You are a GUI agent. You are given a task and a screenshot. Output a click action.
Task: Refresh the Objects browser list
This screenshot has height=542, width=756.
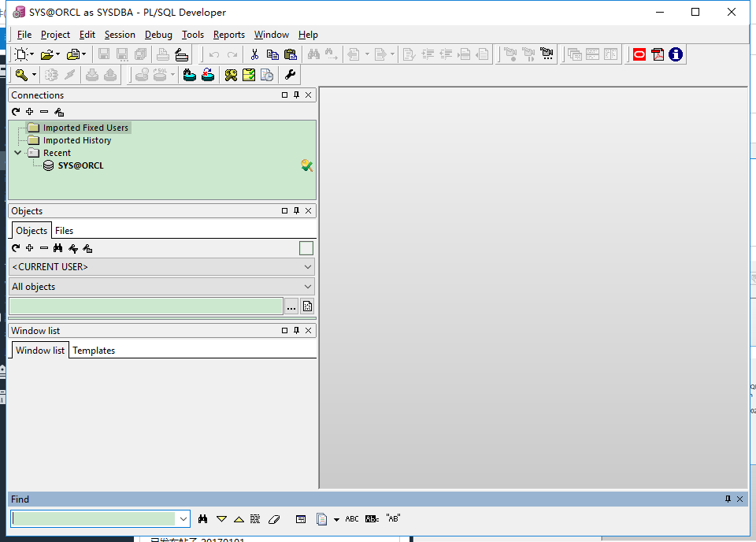16,248
